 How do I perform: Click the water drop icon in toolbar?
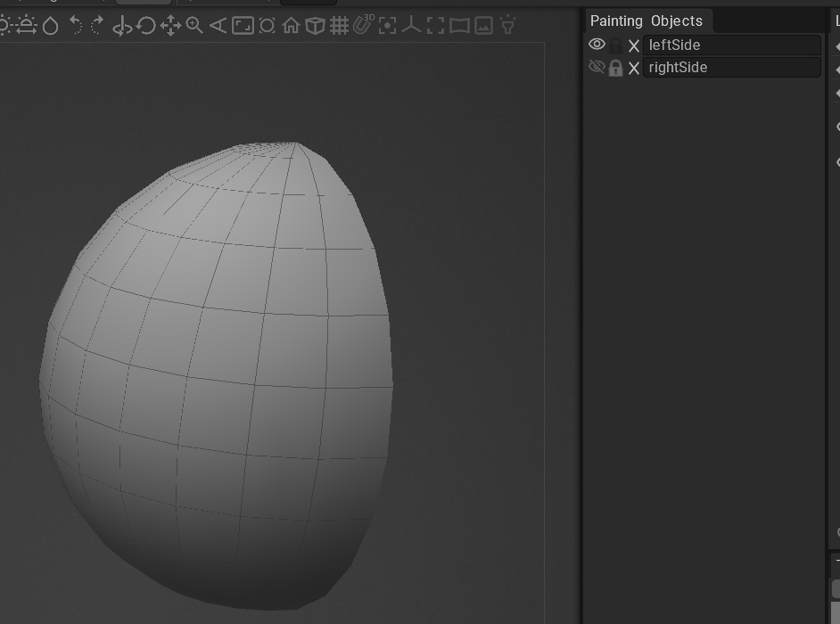[x=51, y=26]
